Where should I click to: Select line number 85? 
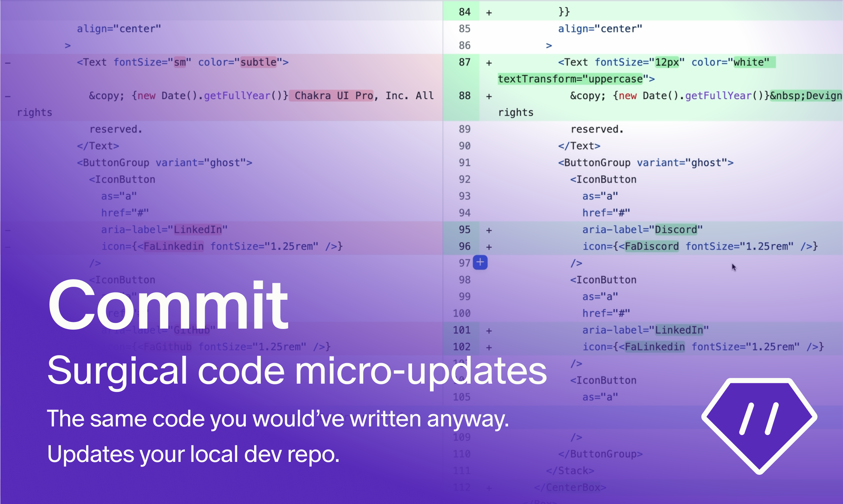tap(464, 29)
